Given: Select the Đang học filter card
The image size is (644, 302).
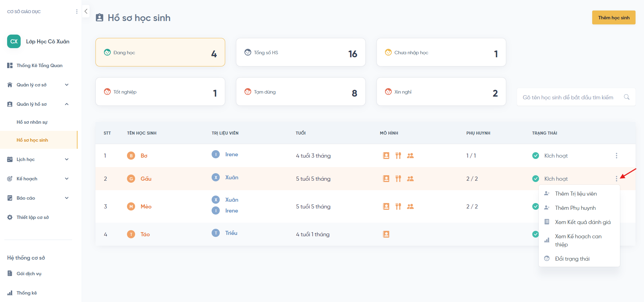Looking at the screenshot, I should point(160,52).
